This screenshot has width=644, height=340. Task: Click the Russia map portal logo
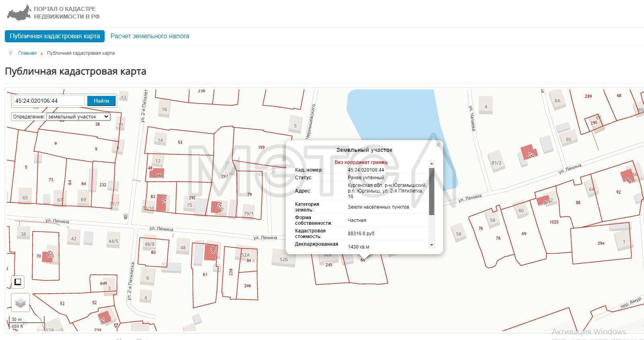(x=19, y=12)
